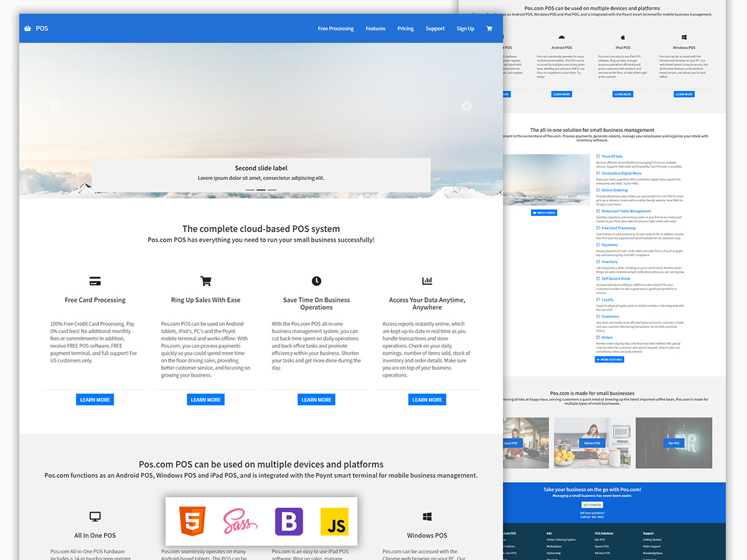
Task: Open Free Card Processing feature link
Action: [x=619, y=228]
